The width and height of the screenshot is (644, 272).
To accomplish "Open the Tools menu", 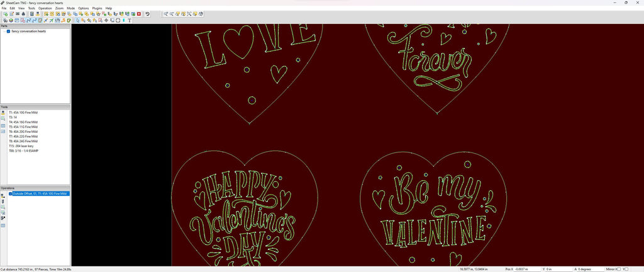I will coord(31,8).
